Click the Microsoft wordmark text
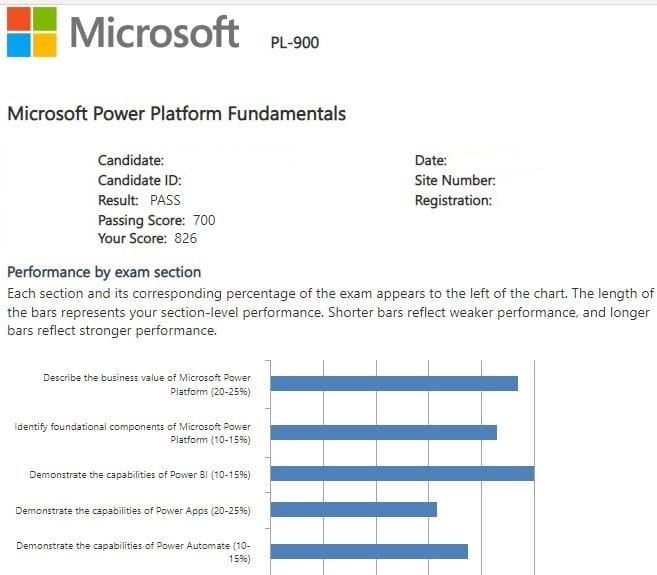Viewport: 657px width, 575px height. tap(154, 32)
